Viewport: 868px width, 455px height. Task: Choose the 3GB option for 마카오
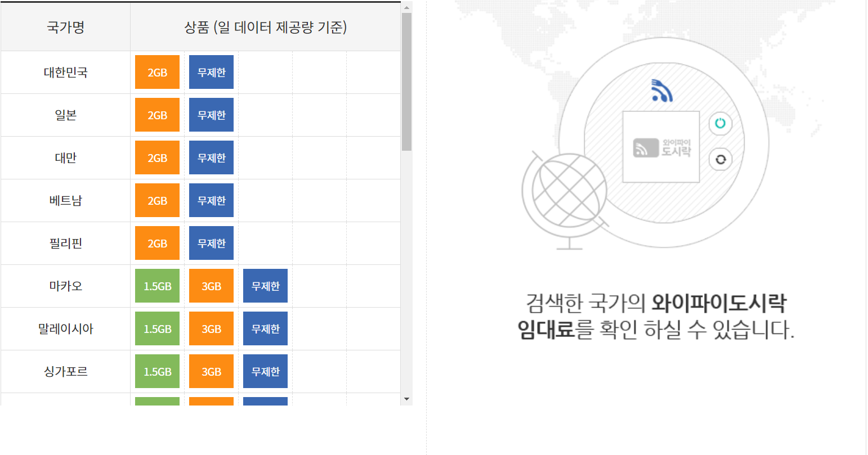coord(211,286)
